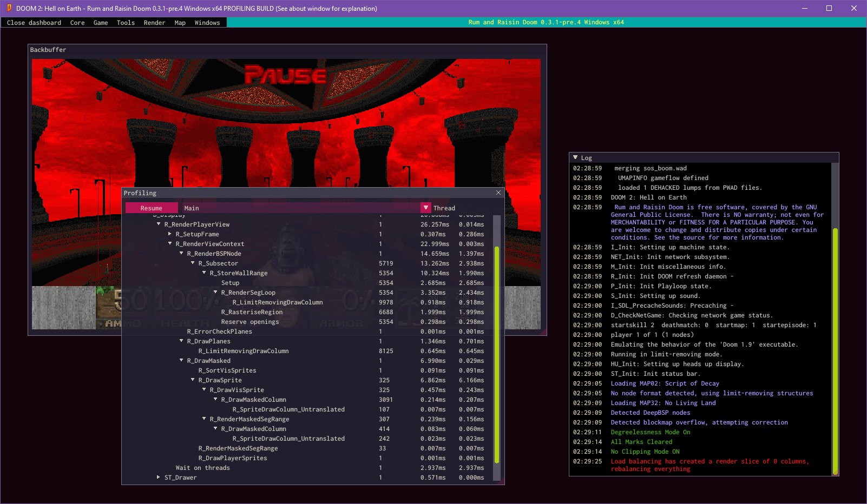
Task: Collapse the R_RenderBSPNode tree node
Action: pyautogui.click(x=181, y=253)
